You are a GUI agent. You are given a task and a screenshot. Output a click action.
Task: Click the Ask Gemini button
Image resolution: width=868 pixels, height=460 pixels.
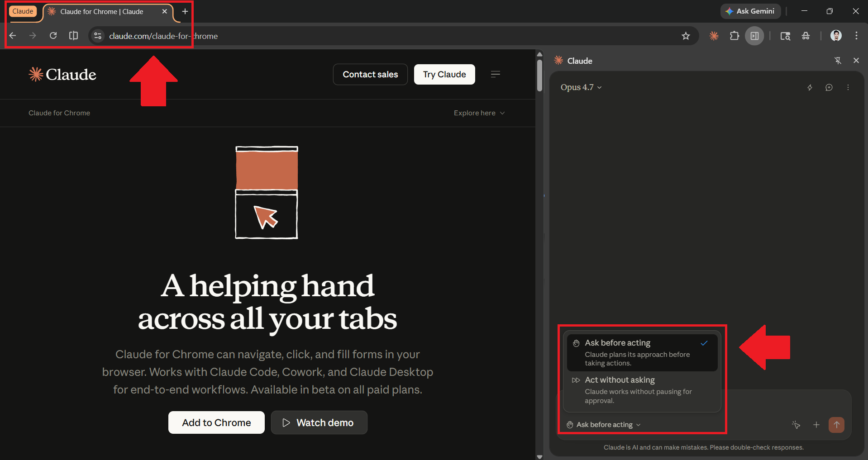point(750,11)
